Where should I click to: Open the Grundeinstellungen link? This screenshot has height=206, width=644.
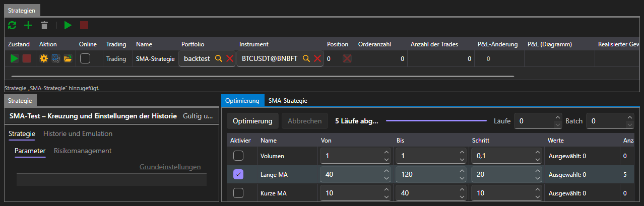pos(170,167)
